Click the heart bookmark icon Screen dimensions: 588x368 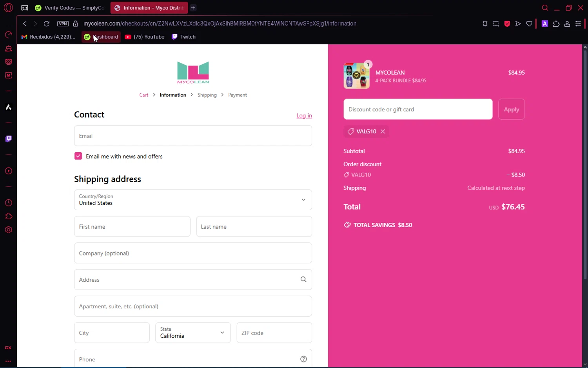point(529,24)
